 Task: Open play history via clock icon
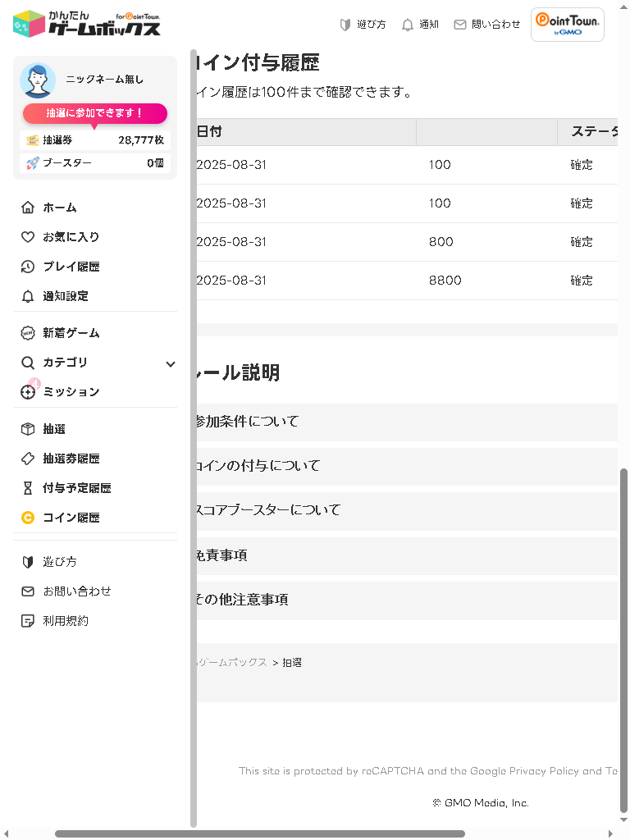(x=28, y=267)
